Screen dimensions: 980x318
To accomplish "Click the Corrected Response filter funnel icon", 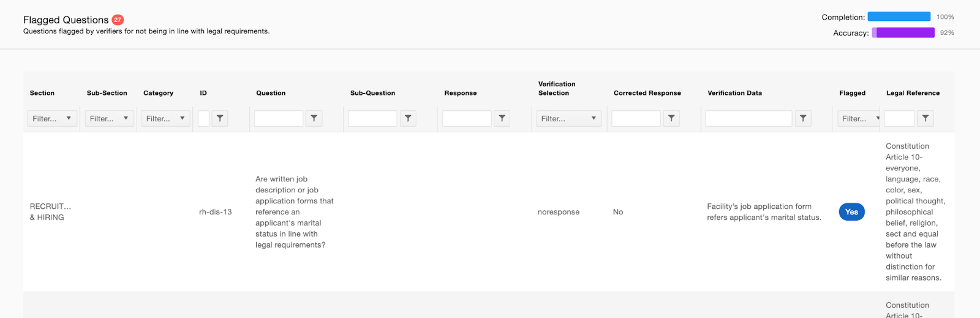I will [671, 118].
